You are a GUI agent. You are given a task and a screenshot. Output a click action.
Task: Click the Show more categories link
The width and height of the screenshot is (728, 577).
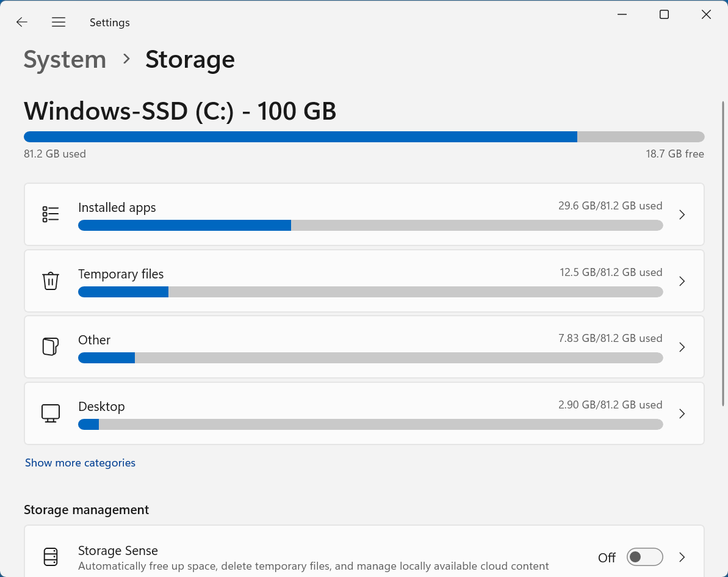(x=80, y=462)
